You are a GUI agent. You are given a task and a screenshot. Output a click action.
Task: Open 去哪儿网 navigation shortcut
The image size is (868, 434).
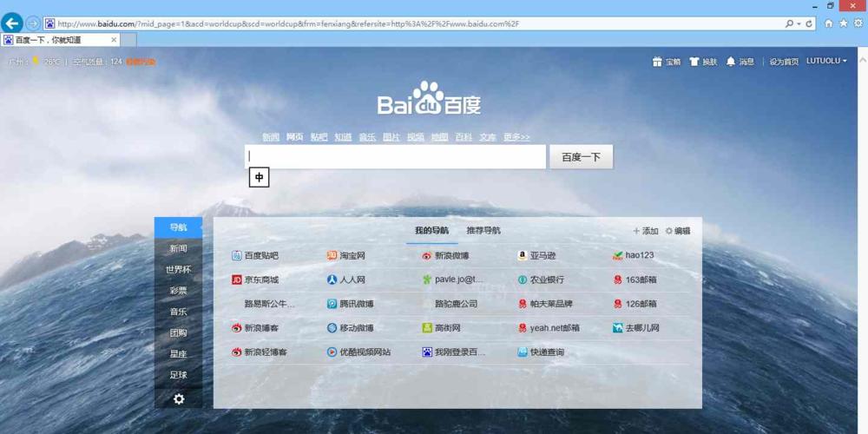pyautogui.click(x=636, y=328)
